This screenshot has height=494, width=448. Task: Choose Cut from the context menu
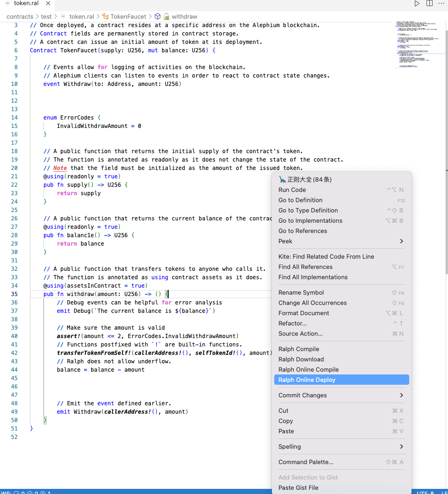pos(342,411)
